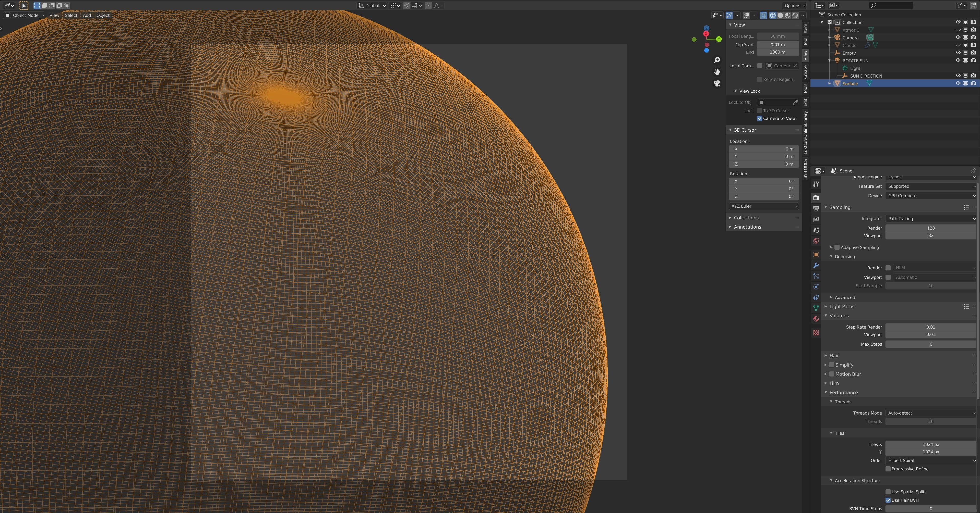Enable Use Spatial Splits checkbox

point(888,492)
